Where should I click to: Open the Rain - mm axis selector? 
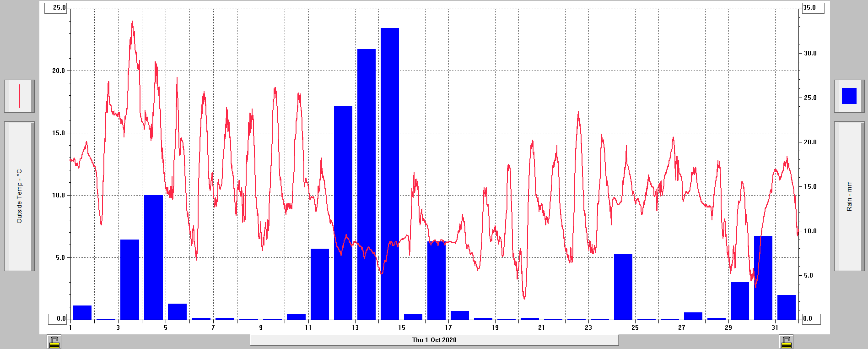[849, 196]
